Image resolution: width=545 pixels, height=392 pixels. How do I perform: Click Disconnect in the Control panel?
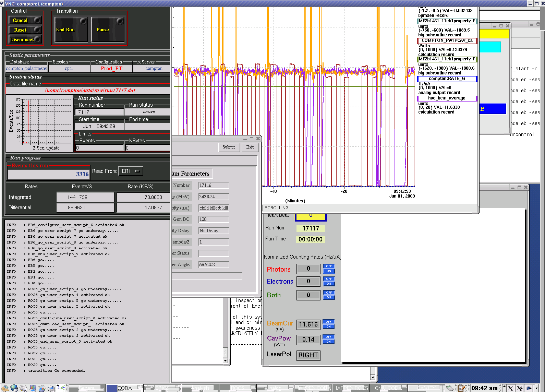25,39
